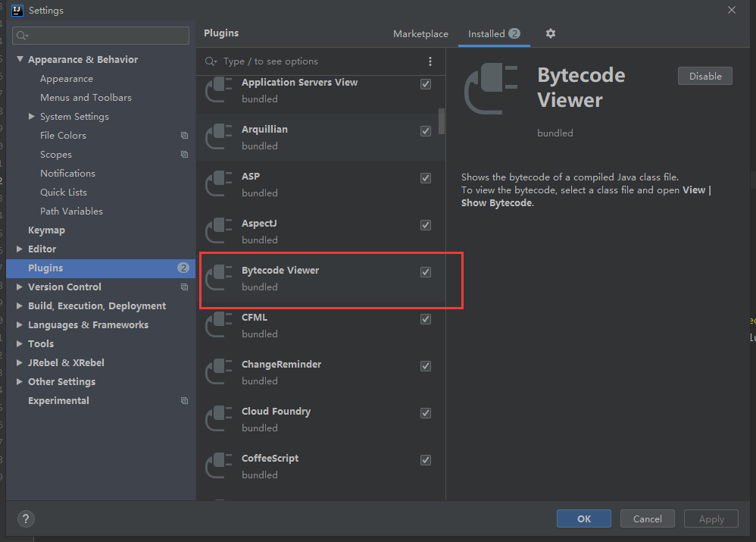The width and height of the screenshot is (756, 542).
Task: Click the Apply button
Action: [x=711, y=519]
